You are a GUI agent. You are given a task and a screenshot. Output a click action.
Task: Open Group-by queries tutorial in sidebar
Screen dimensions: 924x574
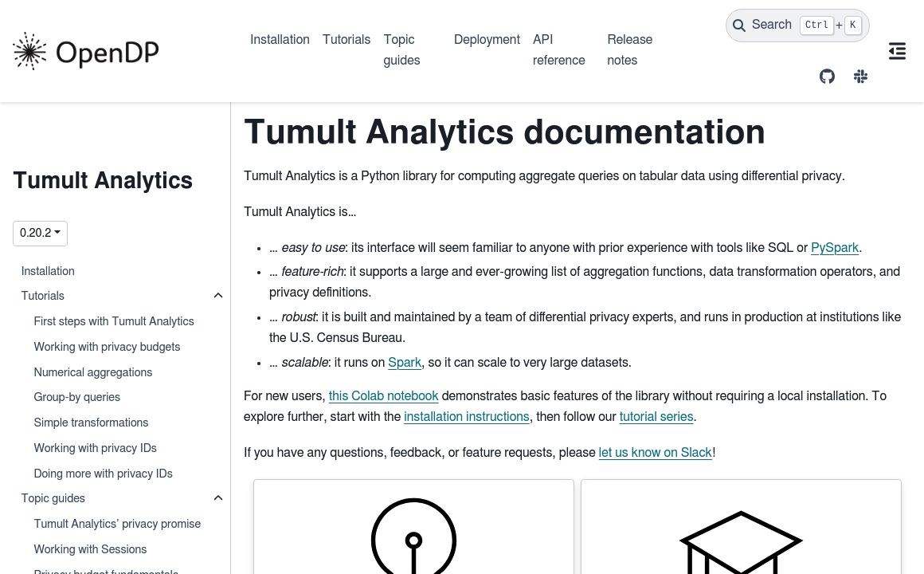76,398
